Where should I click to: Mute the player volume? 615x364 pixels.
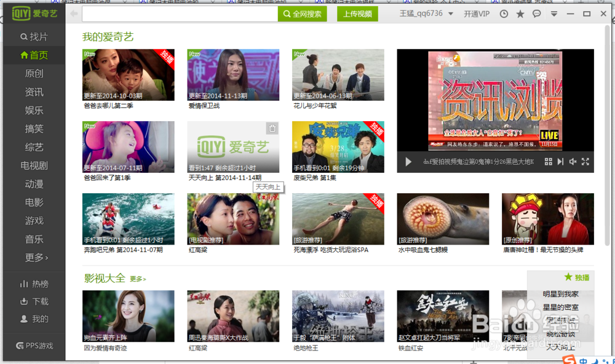[x=573, y=162]
